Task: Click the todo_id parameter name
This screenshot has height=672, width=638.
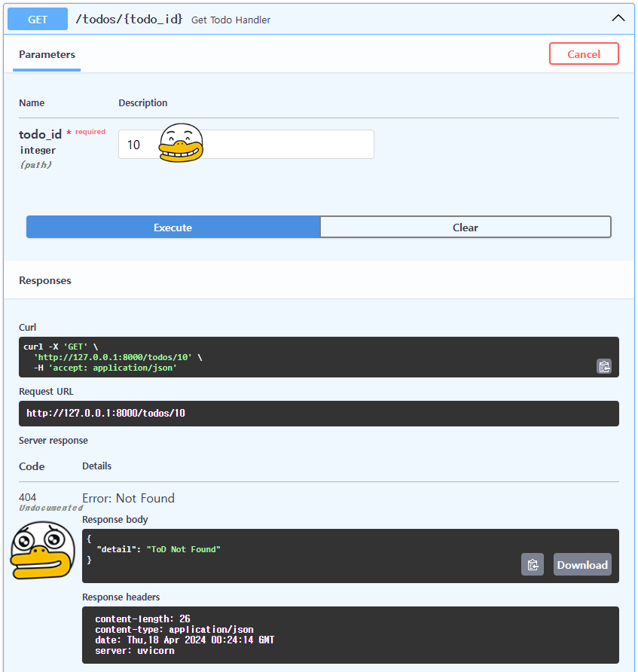Action: (x=40, y=135)
